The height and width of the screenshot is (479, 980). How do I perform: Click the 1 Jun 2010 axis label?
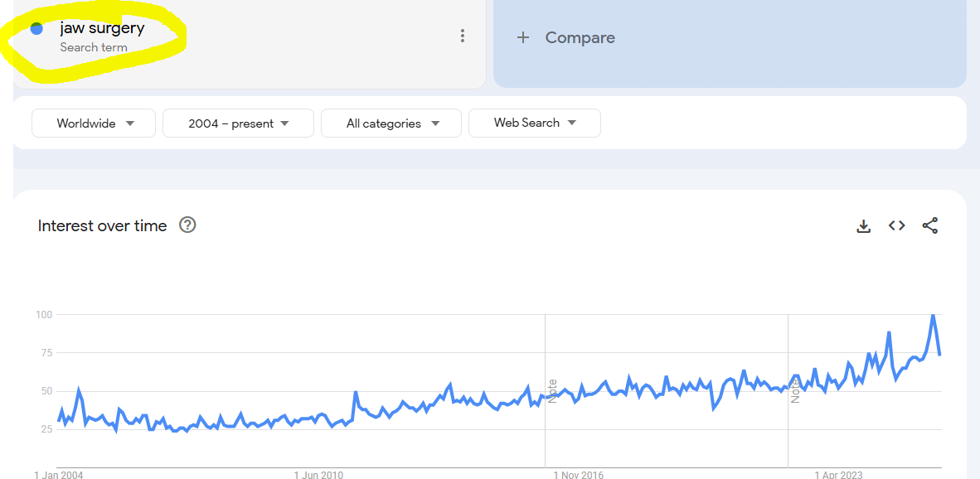pyautogui.click(x=318, y=475)
